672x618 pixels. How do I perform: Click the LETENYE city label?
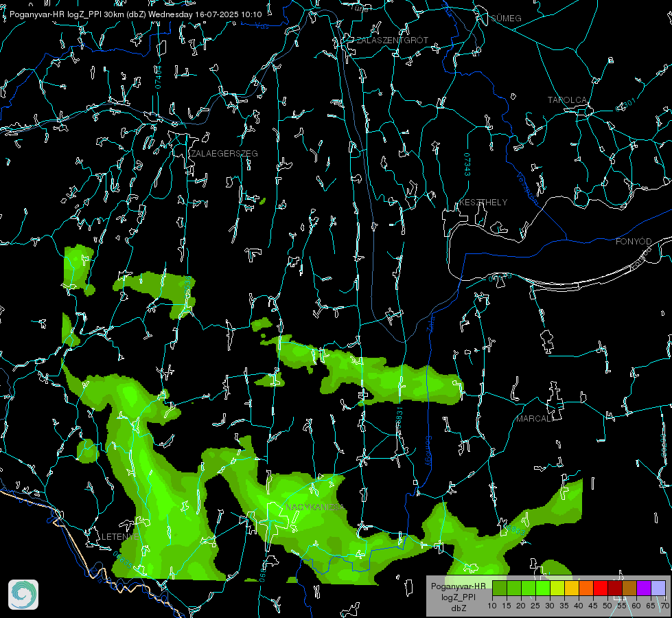120,537
